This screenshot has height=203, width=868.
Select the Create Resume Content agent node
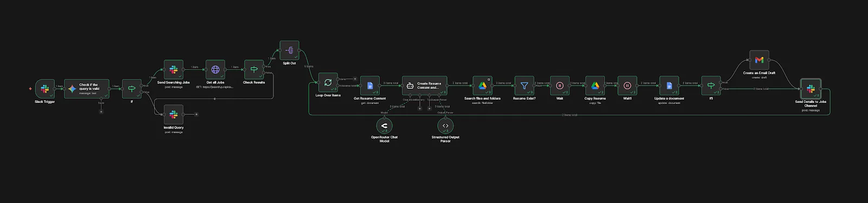pyautogui.click(x=424, y=86)
